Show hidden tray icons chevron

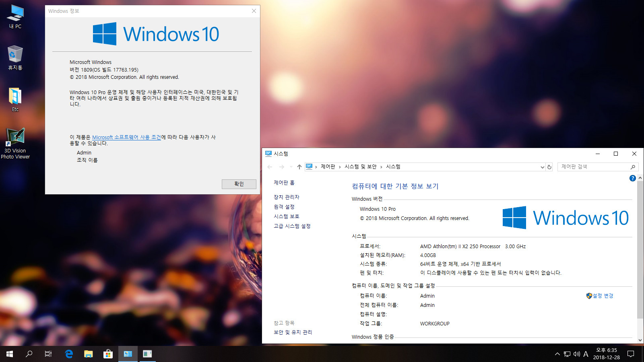coord(557,354)
